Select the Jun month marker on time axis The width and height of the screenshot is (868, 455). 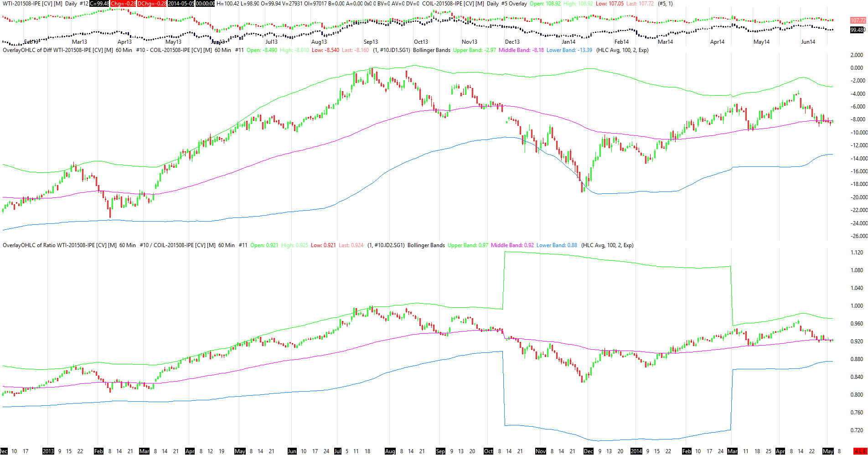point(292,451)
